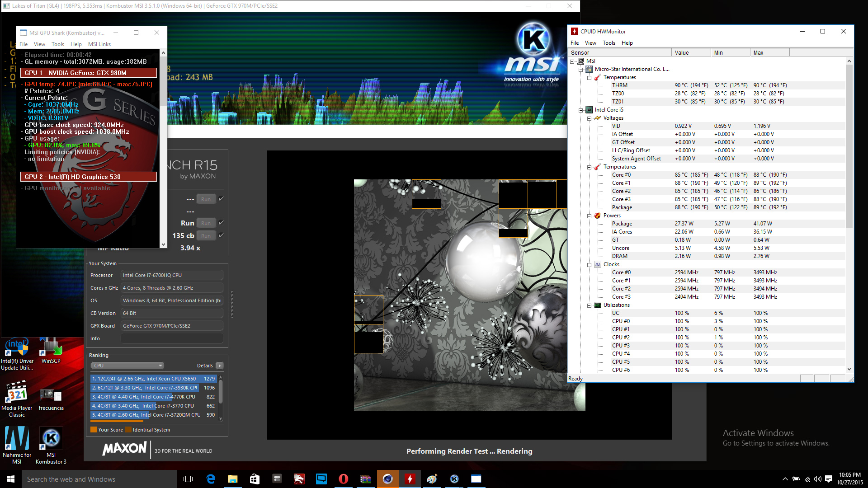Open the CPU ranking dropdown
The width and height of the screenshot is (868, 488).
[x=127, y=366]
